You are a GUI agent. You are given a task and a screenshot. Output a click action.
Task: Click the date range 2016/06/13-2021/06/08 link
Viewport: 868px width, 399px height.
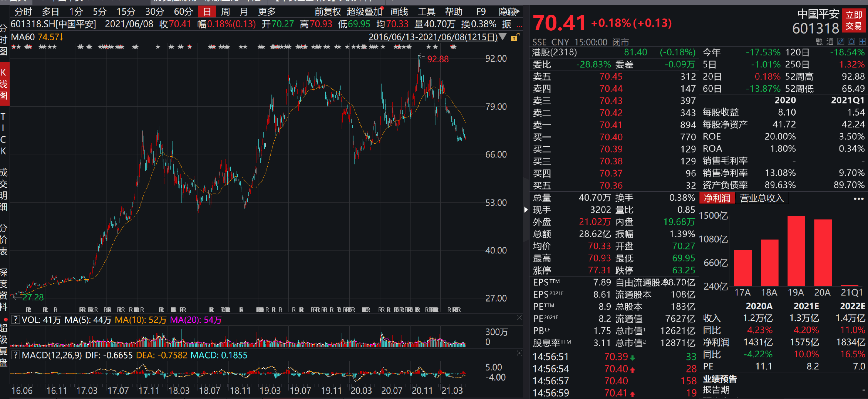[x=433, y=37]
